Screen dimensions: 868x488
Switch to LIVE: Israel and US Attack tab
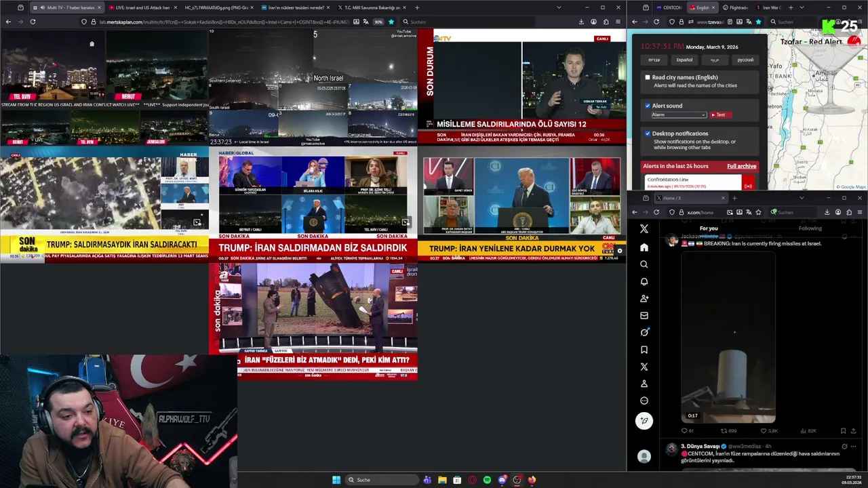[x=142, y=7]
